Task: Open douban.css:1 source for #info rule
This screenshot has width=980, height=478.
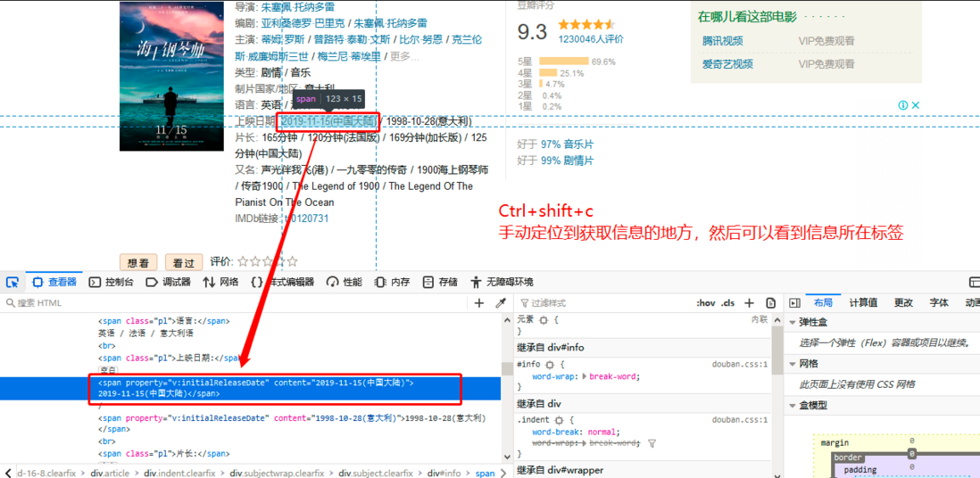Action: click(x=739, y=364)
